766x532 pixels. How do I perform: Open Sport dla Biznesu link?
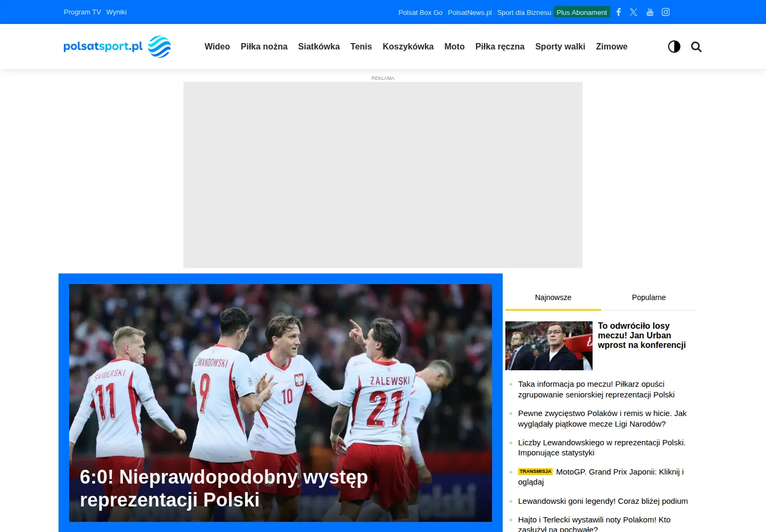point(524,12)
